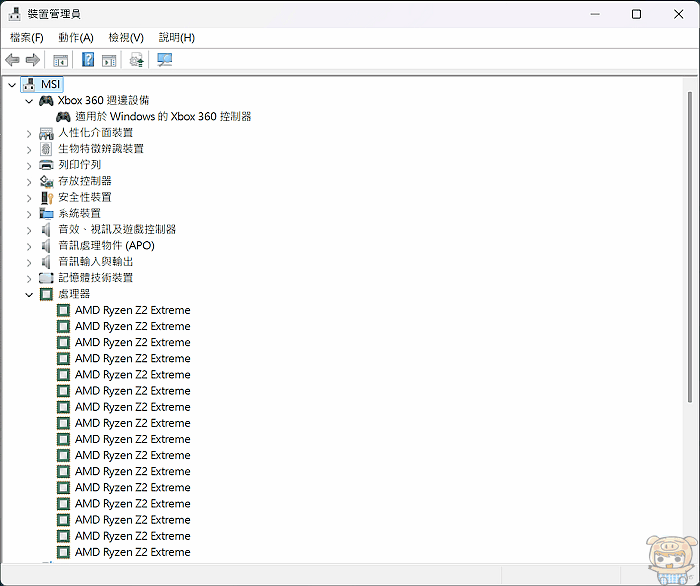Screen dimensions: 700x586
Task: Click the 安全性裝置 key icon
Action: click(x=47, y=197)
